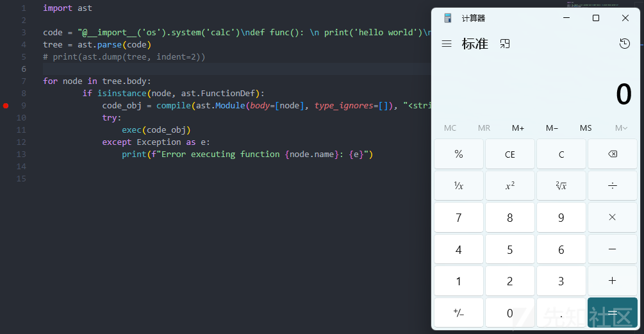Click the calculator display value 0

coord(623,94)
